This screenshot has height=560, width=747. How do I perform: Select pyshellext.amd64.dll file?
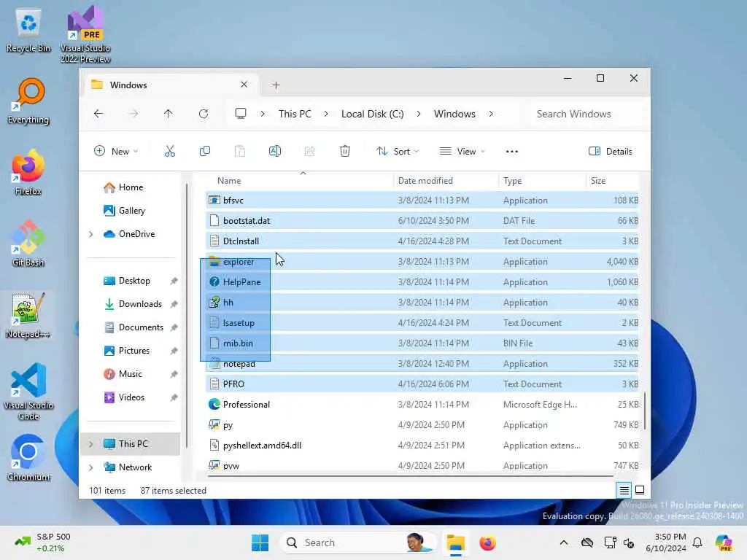[422, 446]
